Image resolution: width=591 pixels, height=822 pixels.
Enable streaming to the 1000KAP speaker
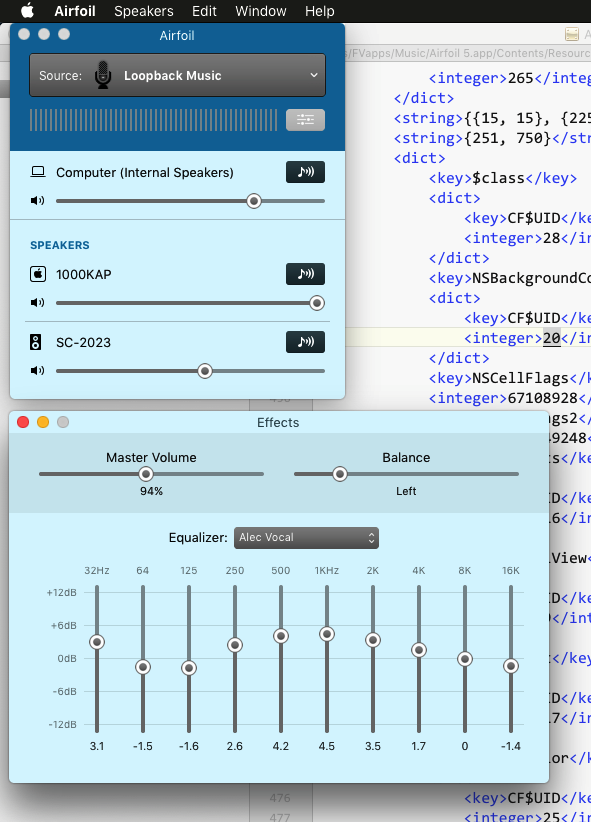click(305, 274)
